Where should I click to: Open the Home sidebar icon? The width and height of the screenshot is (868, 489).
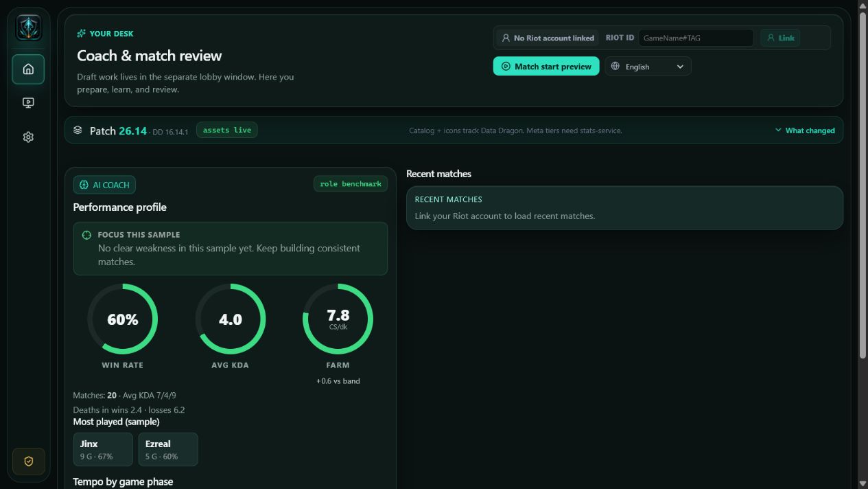[28, 69]
